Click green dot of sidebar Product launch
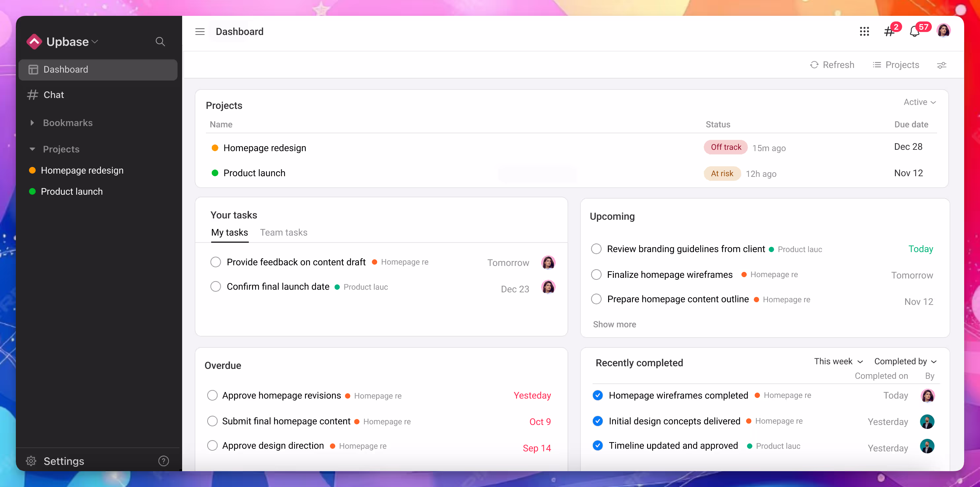Viewport: 980px width, 487px height. click(32, 191)
